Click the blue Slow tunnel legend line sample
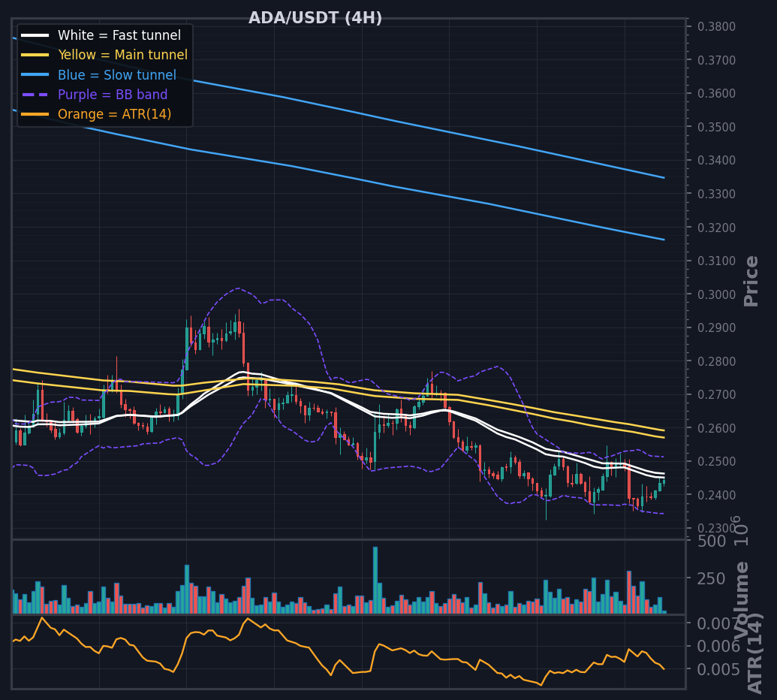 [x=35, y=75]
